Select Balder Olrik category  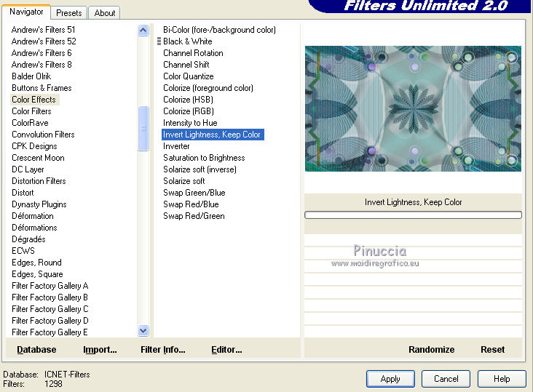pyautogui.click(x=31, y=76)
